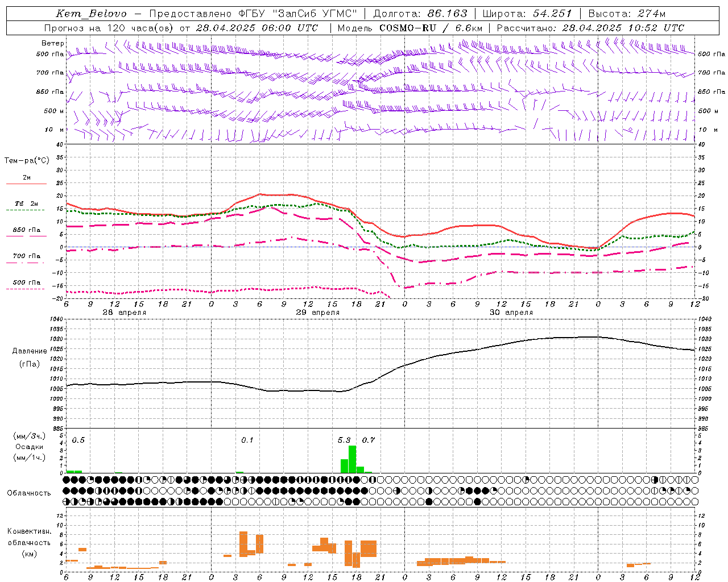Click the Конвективн. panel label

(29, 531)
